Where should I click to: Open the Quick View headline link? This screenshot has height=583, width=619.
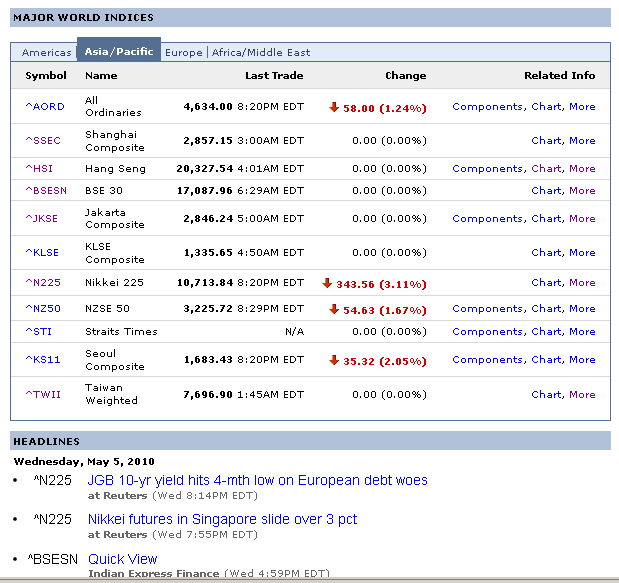click(122, 559)
